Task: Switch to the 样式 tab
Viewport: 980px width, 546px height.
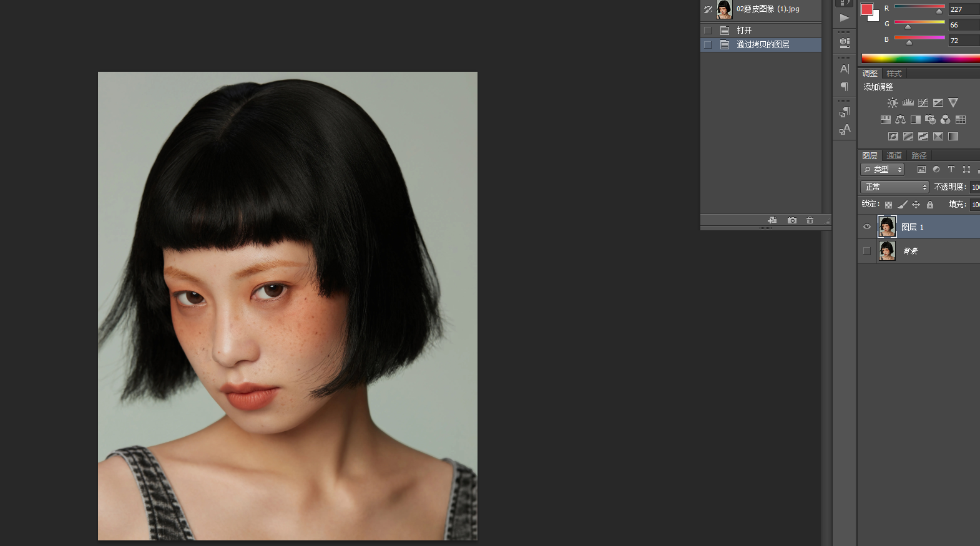Action: (894, 74)
